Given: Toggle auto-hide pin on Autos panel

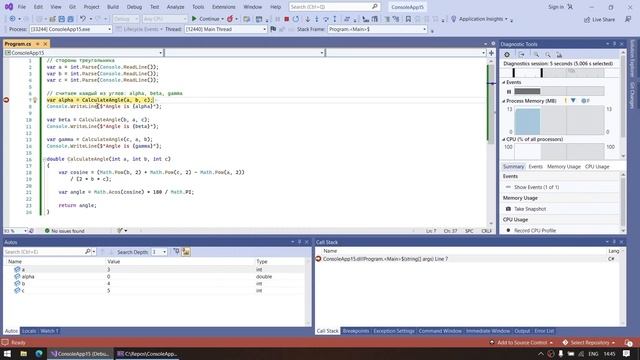Looking at the screenshot, I should (x=299, y=242).
